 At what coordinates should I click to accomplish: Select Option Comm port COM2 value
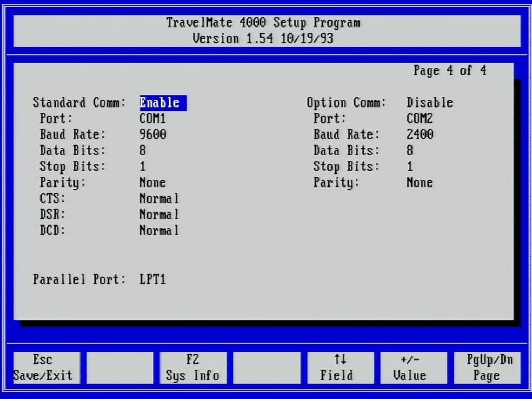coord(420,119)
